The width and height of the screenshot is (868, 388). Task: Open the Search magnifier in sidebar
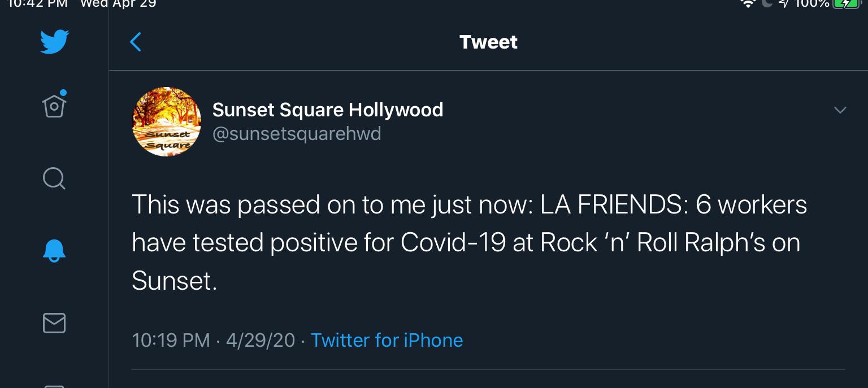54,178
